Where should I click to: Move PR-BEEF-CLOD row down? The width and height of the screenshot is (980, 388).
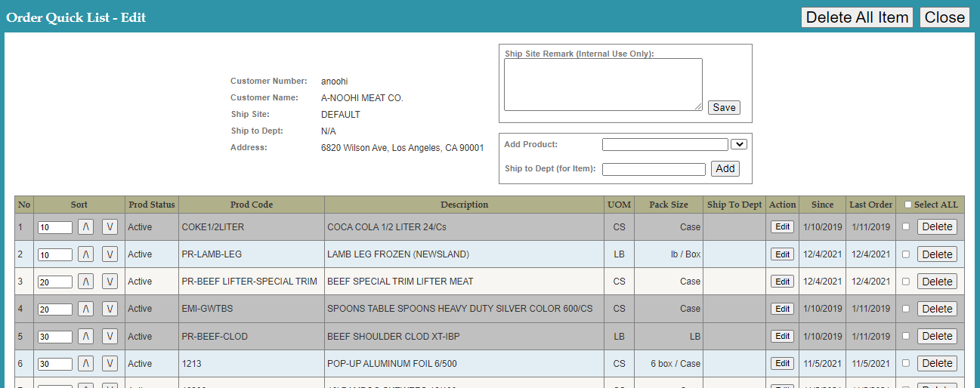point(110,336)
